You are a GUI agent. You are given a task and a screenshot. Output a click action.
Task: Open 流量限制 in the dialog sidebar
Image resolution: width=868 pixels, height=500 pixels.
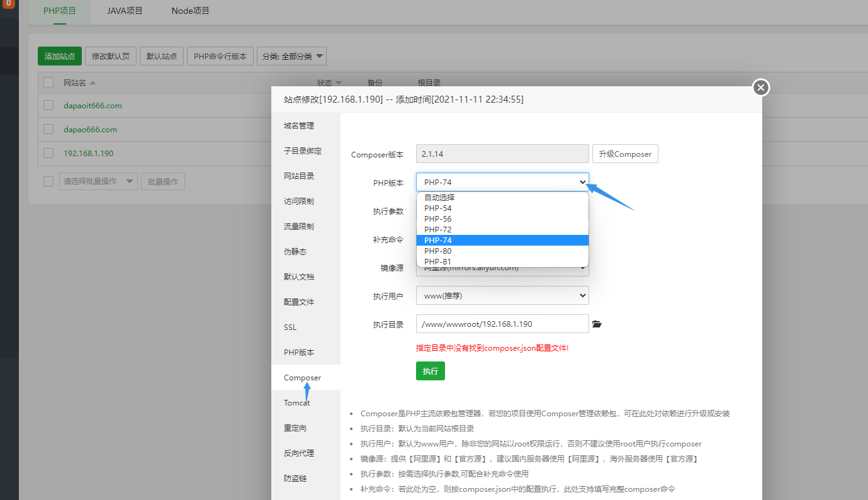[306, 227]
